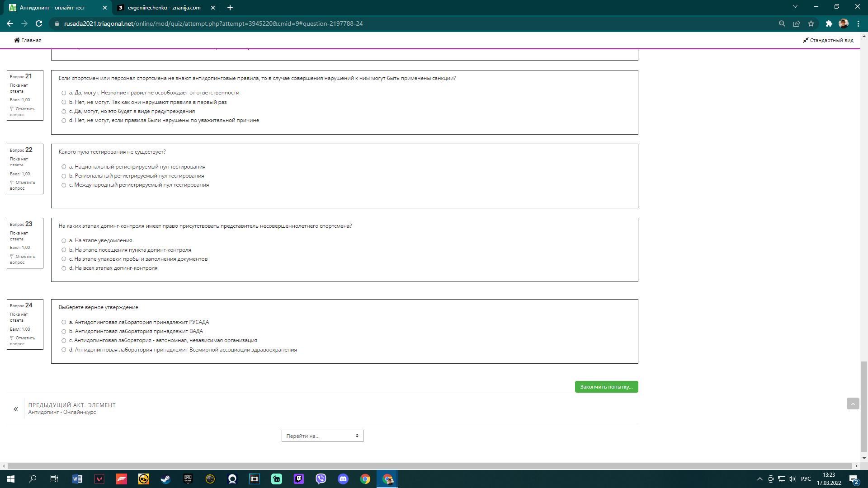Click the page zoom magnifier icon

tap(782, 23)
